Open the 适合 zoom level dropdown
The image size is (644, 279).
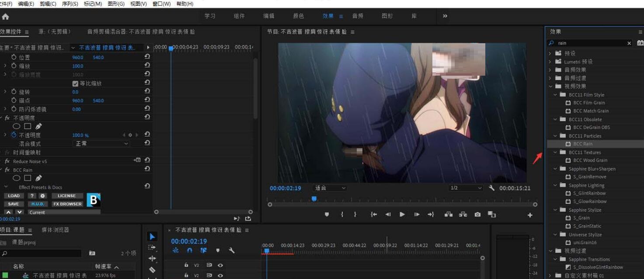coord(330,188)
